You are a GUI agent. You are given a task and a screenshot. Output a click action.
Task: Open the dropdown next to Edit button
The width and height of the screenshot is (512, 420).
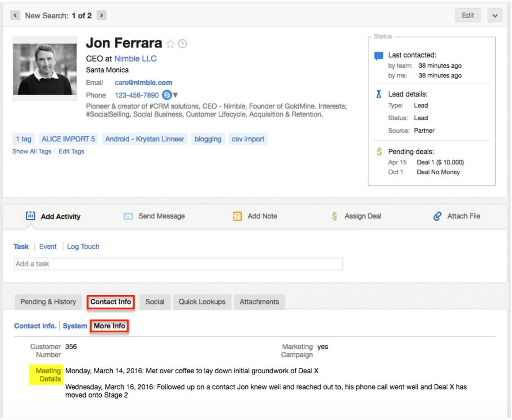pyautogui.click(x=495, y=16)
